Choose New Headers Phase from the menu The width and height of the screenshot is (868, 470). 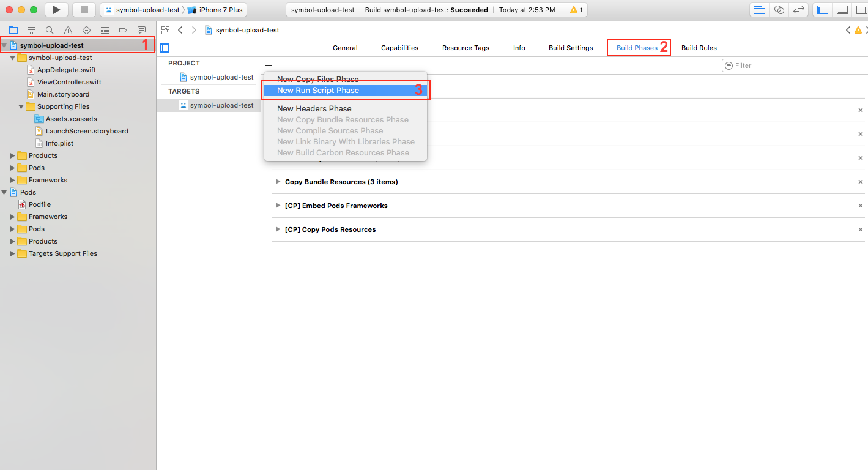(x=345, y=108)
